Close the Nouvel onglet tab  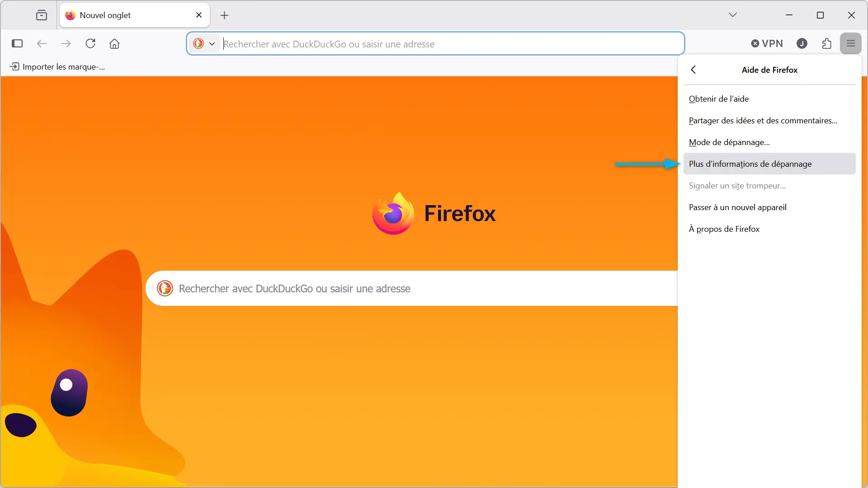(x=199, y=15)
